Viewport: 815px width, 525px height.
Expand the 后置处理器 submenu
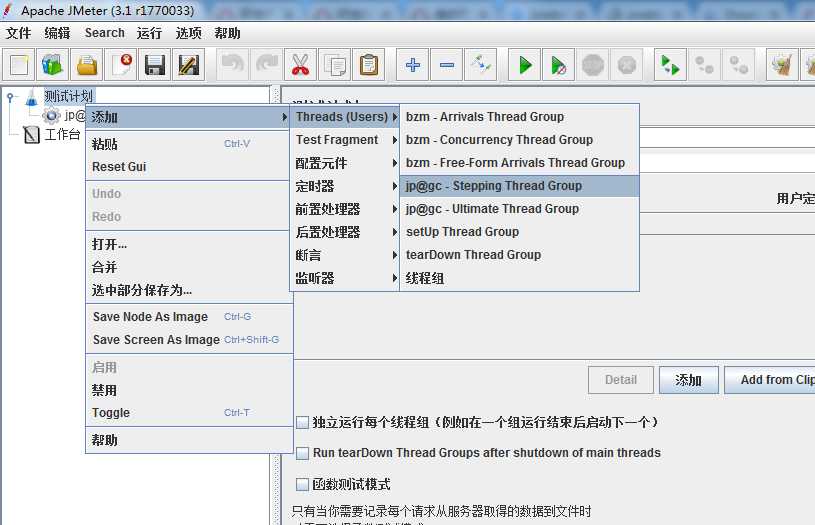pyautogui.click(x=345, y=232)
